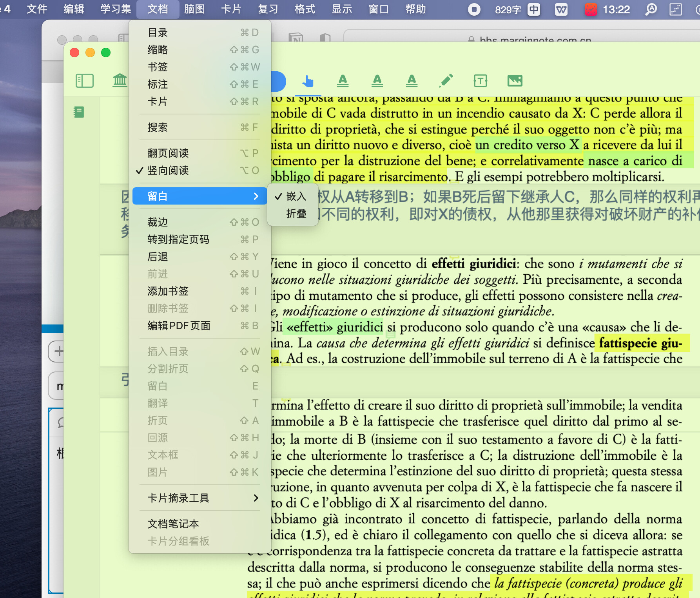The image size is (700, 598).
Task: Open the library building icon
Action: pyautogui.click(x=120, y=81)
